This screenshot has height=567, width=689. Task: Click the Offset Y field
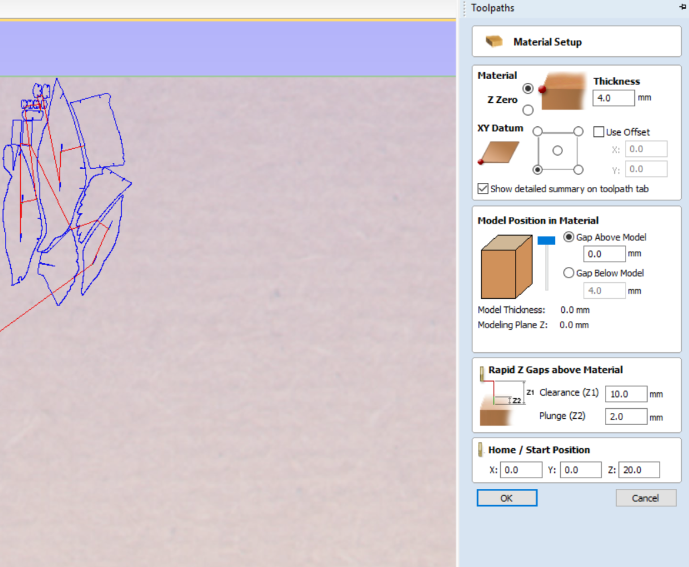[x=646, y=169]
